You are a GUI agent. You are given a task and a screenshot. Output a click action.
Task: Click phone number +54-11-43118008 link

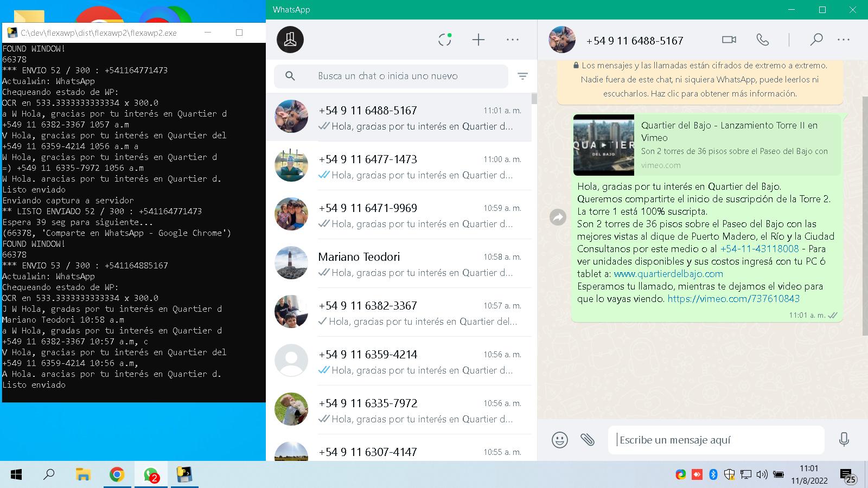point(759,249)
